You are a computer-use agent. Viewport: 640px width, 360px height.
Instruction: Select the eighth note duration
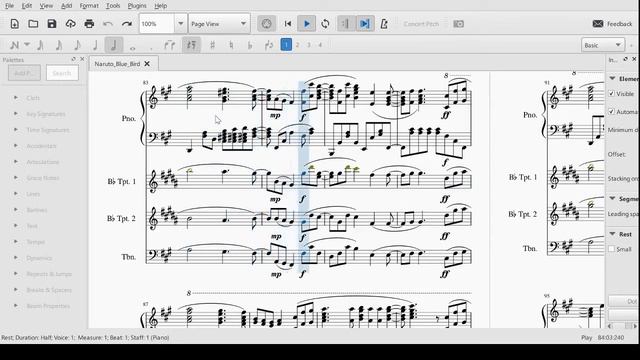click(78, 45)
